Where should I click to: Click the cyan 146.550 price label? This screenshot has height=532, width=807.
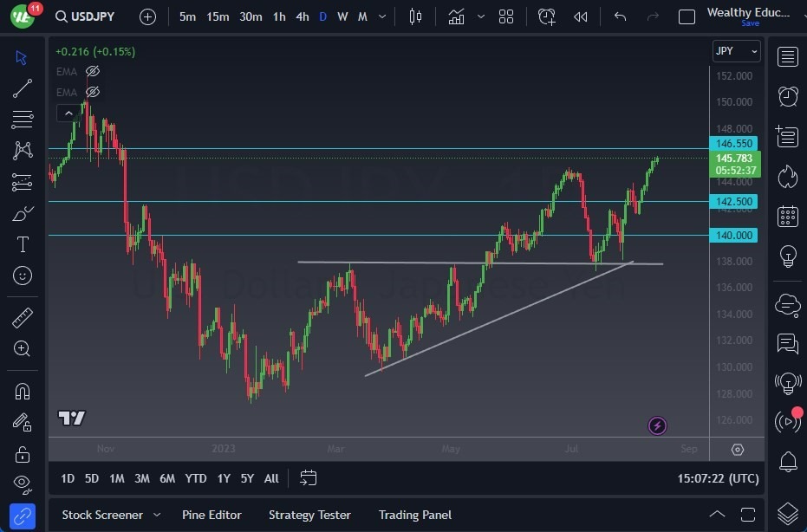point(733,144)
